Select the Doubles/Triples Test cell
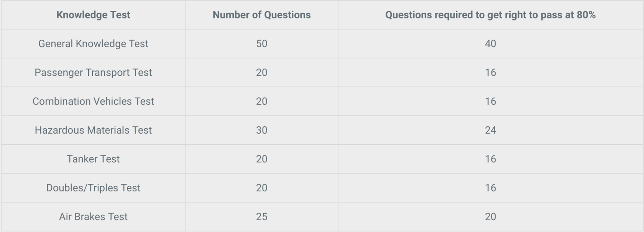 tap(93, 188)
